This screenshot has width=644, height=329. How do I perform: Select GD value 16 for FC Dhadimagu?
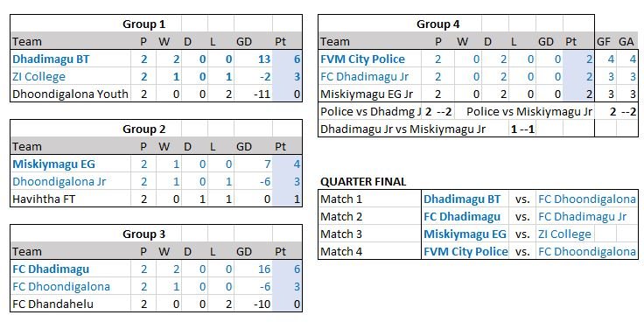click(x=264, y=269)
